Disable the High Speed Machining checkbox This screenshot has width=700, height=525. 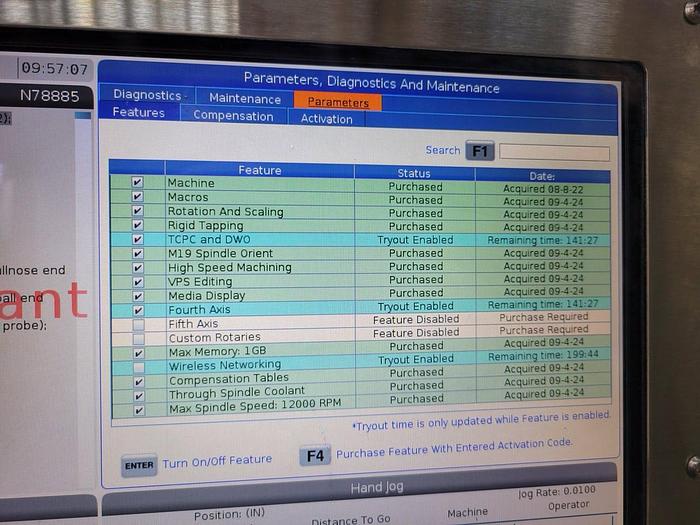tap(138, 267)
